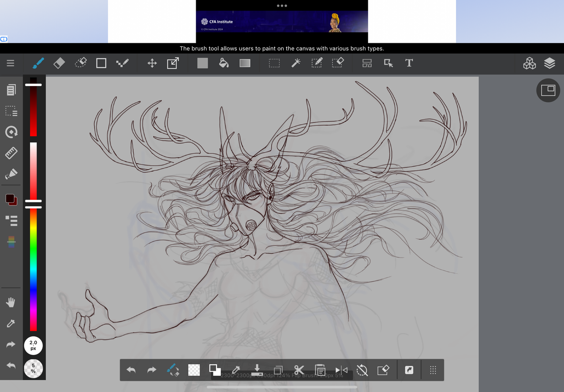Select the Bucket tool
Screen dimensions: 564x392
point(224,63)
